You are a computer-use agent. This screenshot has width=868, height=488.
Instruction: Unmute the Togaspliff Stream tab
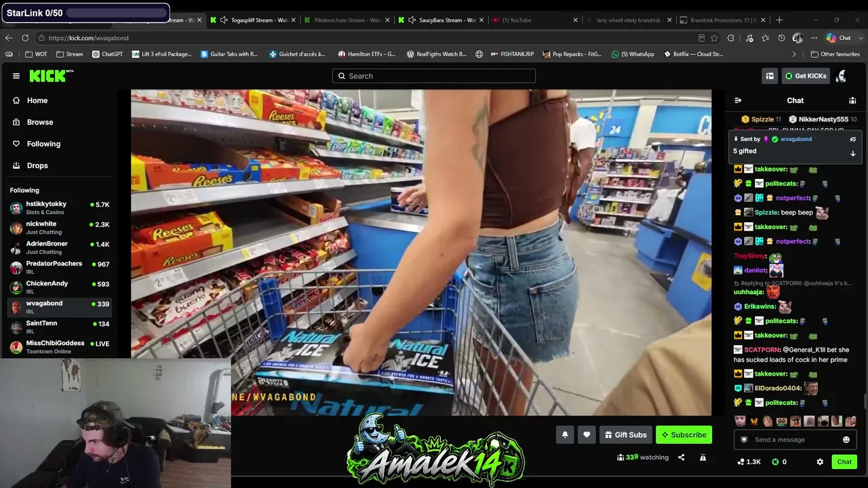point(224,20)
